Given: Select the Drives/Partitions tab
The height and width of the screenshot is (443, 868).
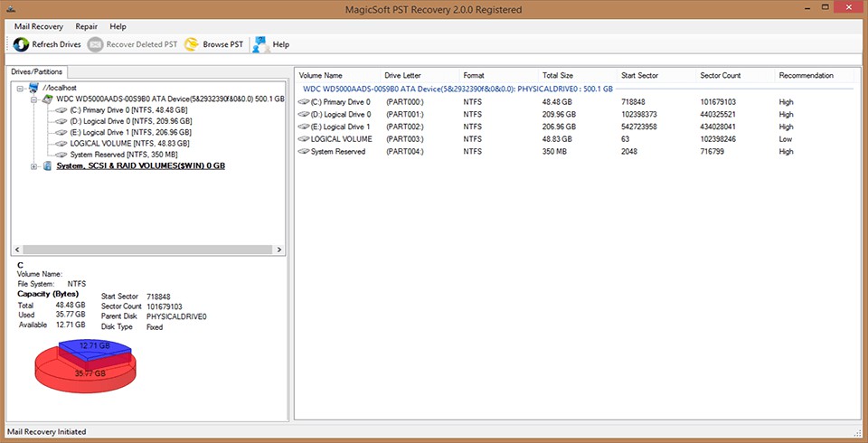Looking at the screenshot, I should [36, 72].
